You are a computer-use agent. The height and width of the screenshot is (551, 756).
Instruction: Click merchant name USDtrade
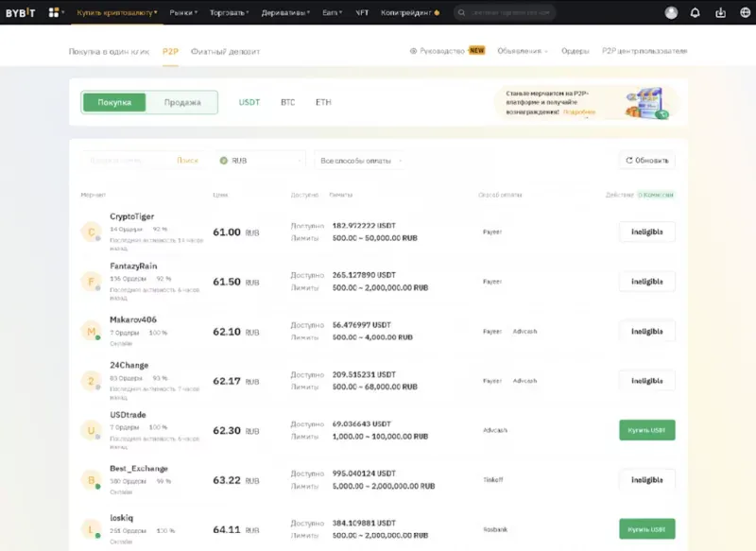128,415
